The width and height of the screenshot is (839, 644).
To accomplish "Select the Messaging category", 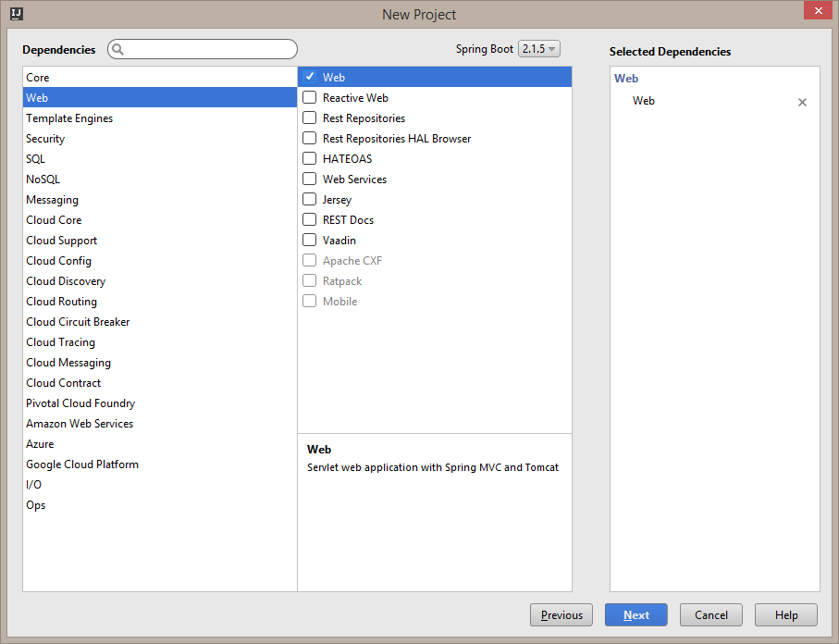I will pyautogui.click(x=160, y=199).
